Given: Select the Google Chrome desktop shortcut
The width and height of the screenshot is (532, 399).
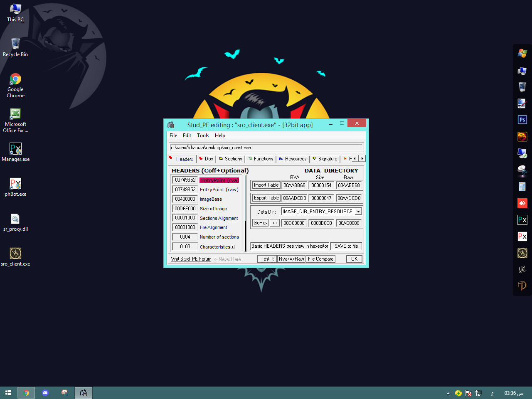Looking at the screenshot, I should coord(15,86).
